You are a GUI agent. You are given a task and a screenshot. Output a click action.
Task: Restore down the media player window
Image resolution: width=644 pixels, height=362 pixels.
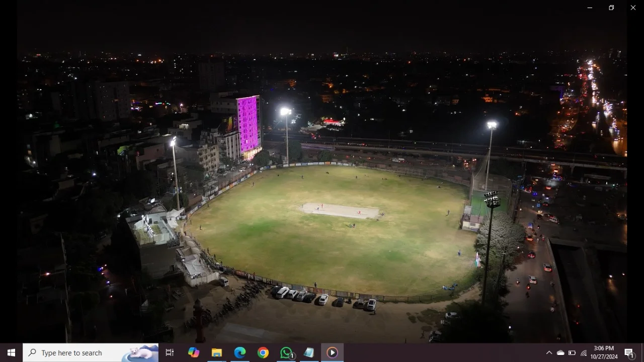click(611, 8)
